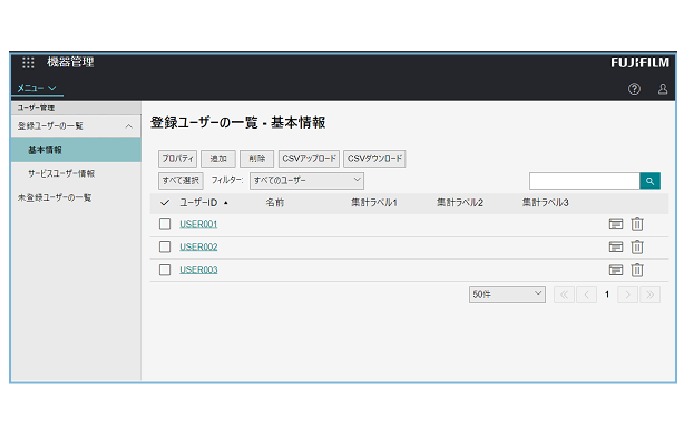This screenshot has height=431, width=686.
Task: Open 未登録ユーザーの一覧 in the sidebar
Action: 54,198
